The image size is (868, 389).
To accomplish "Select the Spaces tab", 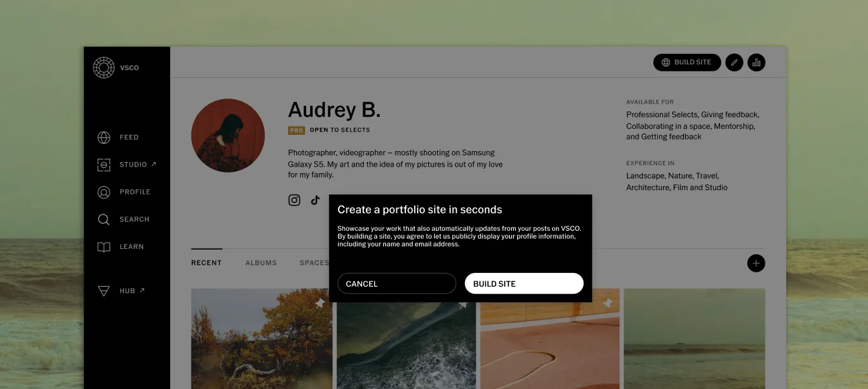I will [314, 263].
